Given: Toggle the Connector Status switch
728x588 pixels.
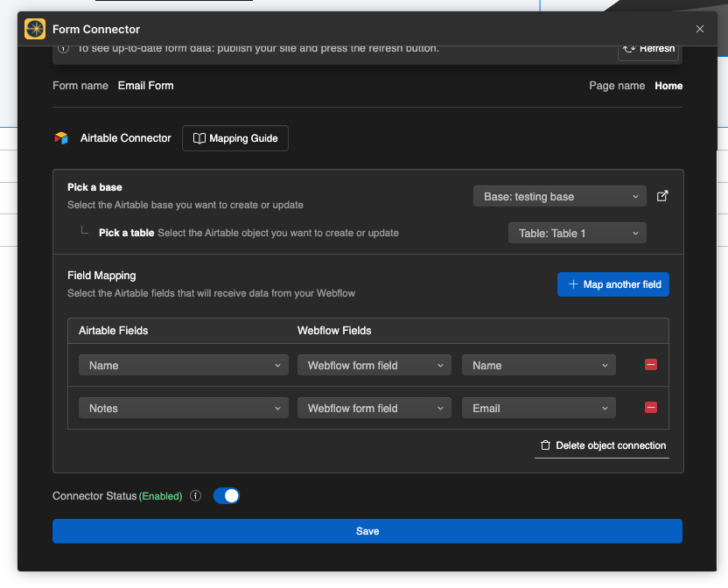Looking at the screenshot, I should [x=226, y=496].
